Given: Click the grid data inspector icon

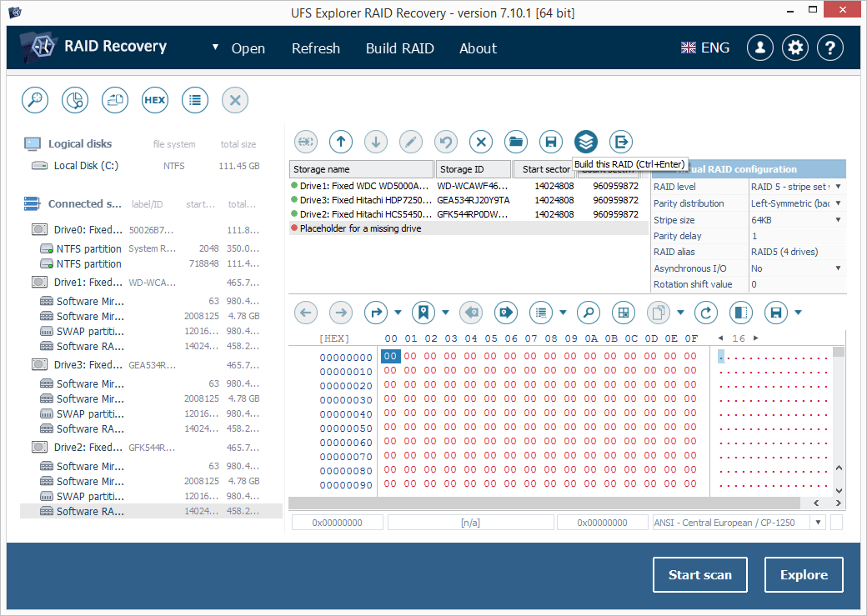Looking at the screenshot, I should tap(624, 313).
